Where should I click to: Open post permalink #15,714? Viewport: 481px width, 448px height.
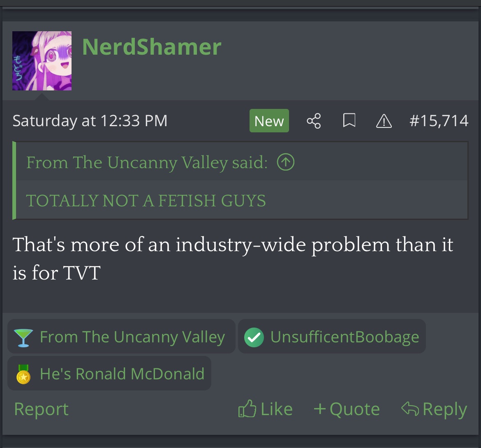point(439,121)
